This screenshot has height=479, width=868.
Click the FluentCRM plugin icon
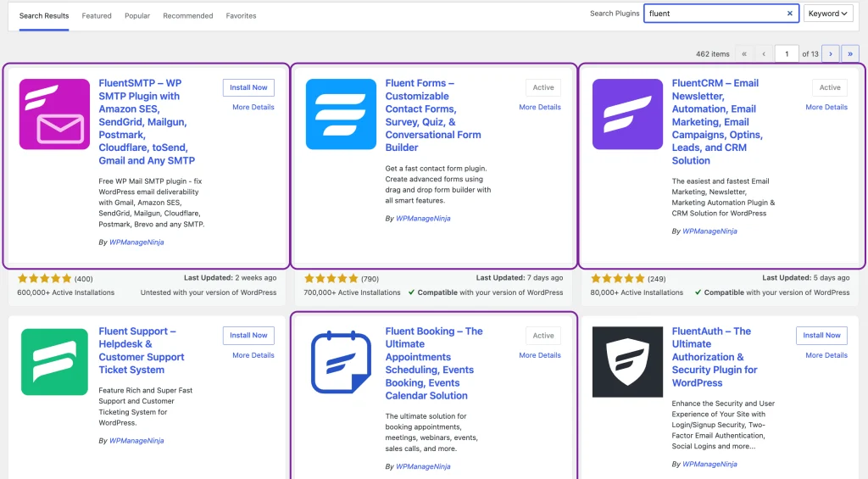627,114
